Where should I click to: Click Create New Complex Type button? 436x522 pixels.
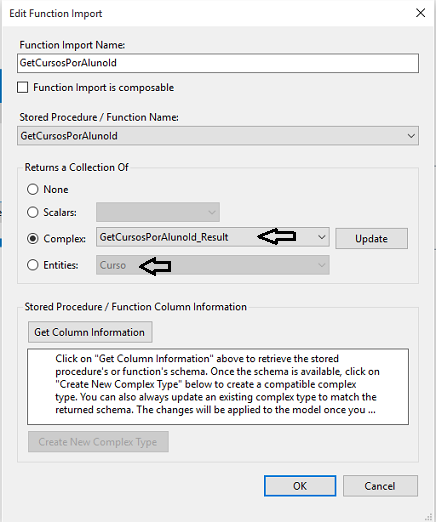pos(98,442)
